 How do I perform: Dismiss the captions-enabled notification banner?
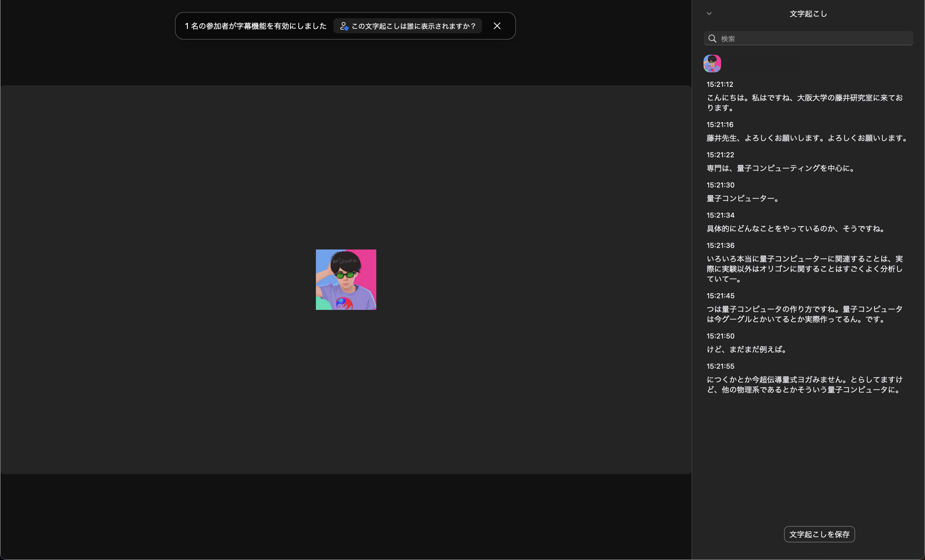point(497,26)
